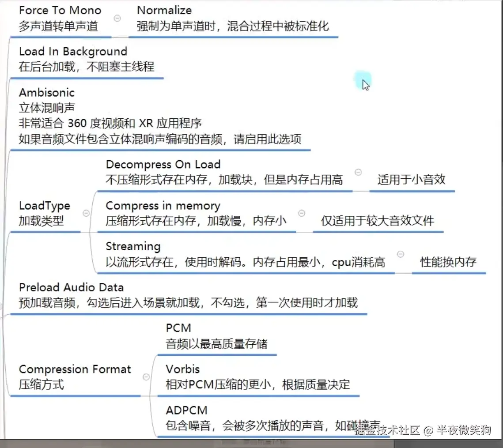Collapse the Compression Format branch
This screenshot has height=448, width=503.
click(x=146, y=377)
